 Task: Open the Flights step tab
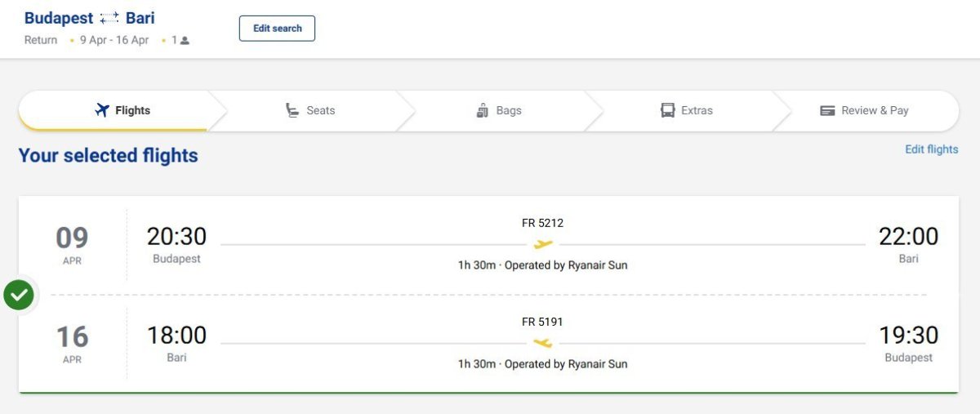[122, 110]
